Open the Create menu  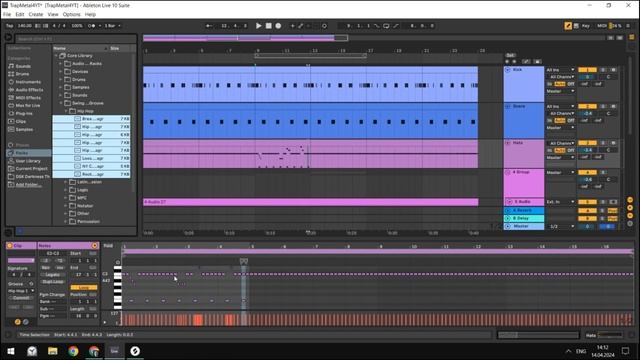36,14
